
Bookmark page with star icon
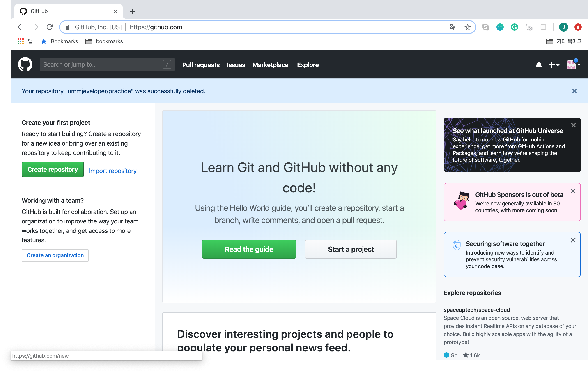[x=467, y=27]
